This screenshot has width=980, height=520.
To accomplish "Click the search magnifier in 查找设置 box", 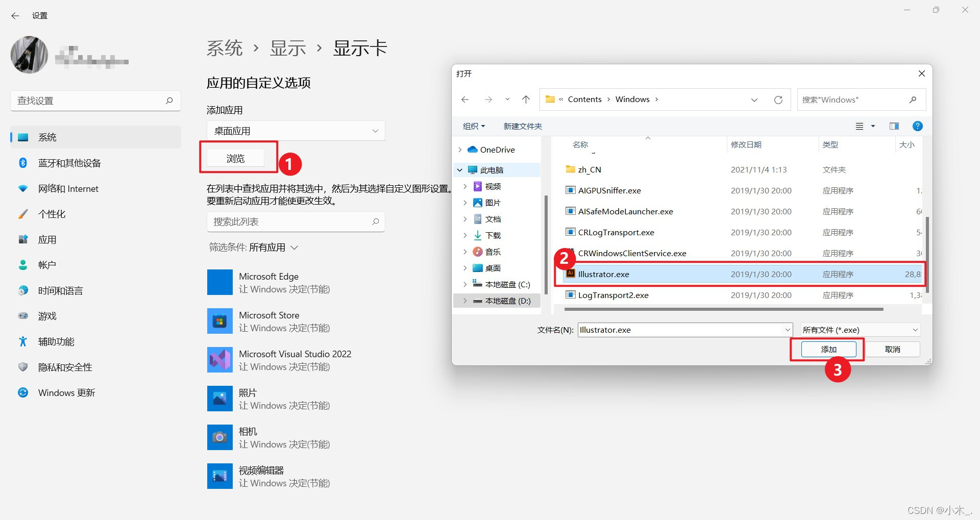I will [x=169, y=101].
